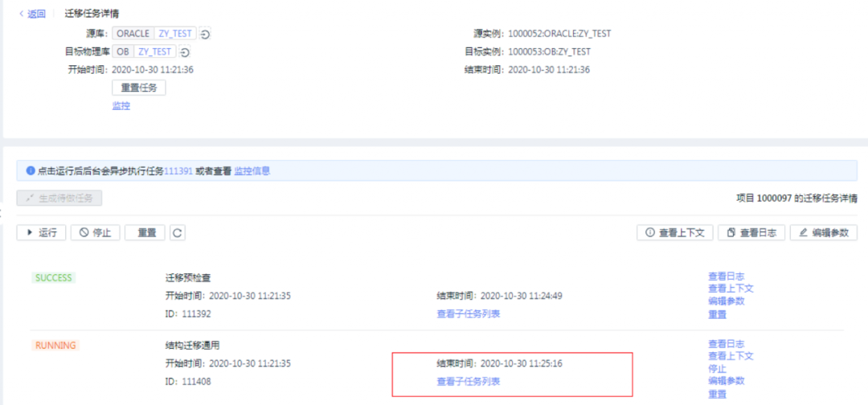Open 查看日志 link for 结构迁移通用
868x405 pixels.
point(727,344)
